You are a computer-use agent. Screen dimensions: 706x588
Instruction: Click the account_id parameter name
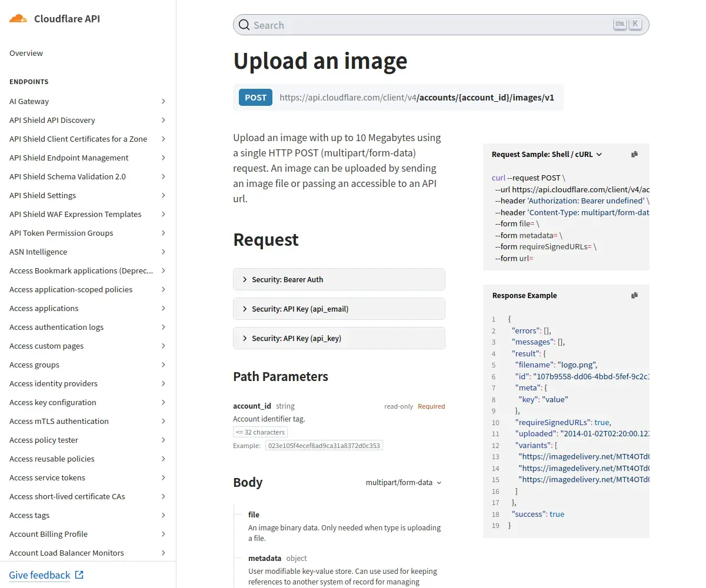pos(252,406)
